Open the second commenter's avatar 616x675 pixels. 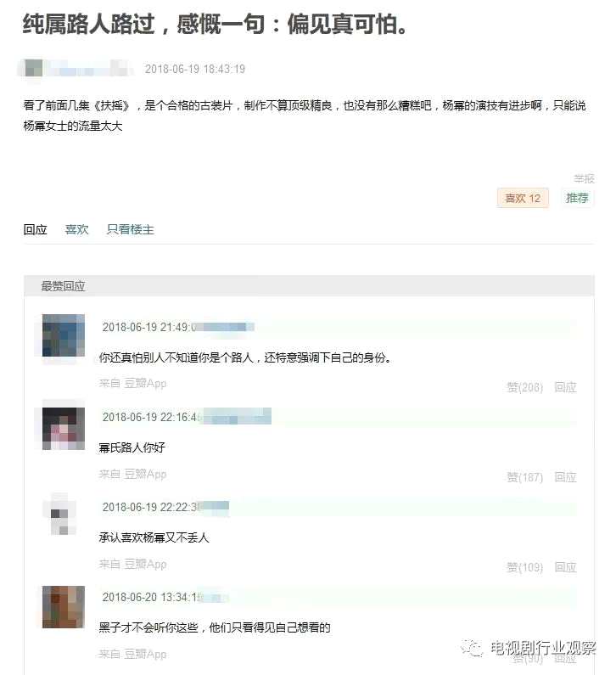point(64,428)
